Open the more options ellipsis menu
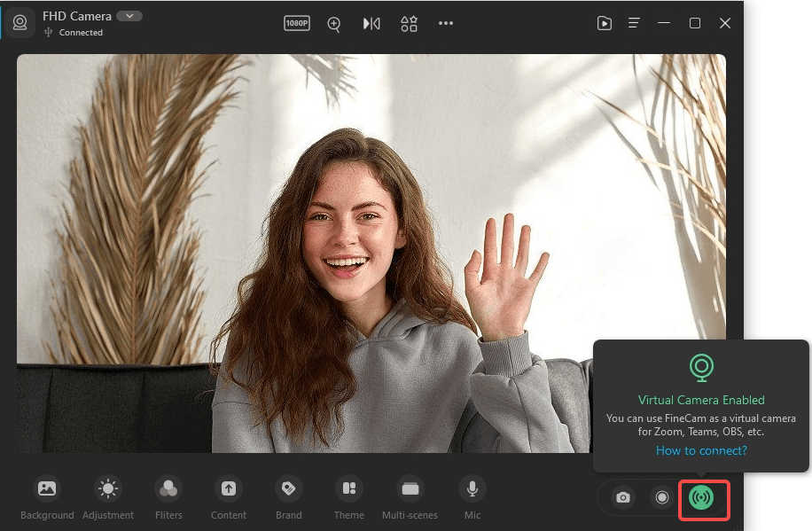The image size is (812, 531). (446, 24)
